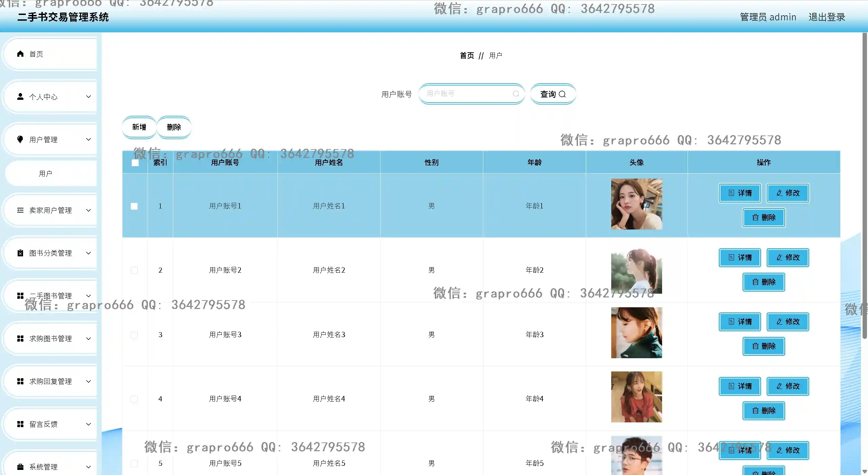868x475 pixels.
Task: Click the lightbulb icon for 用户管理
Action: pos(20,140)
